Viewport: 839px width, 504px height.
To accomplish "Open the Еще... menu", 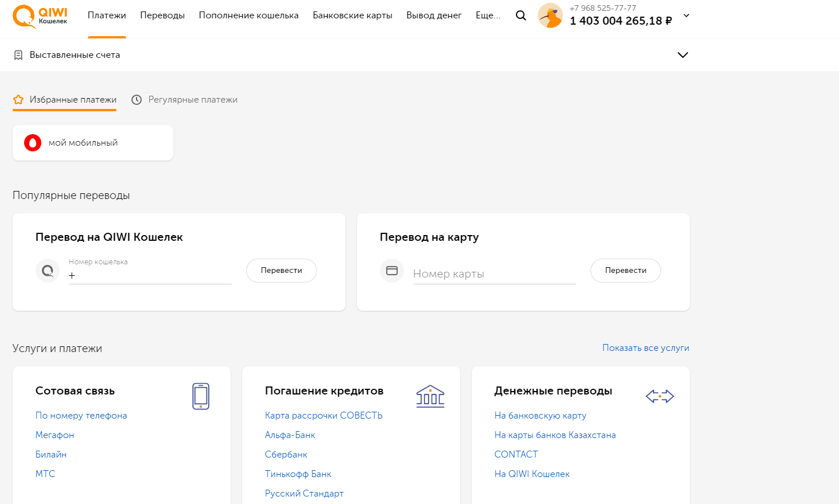I will pos(488,15).
